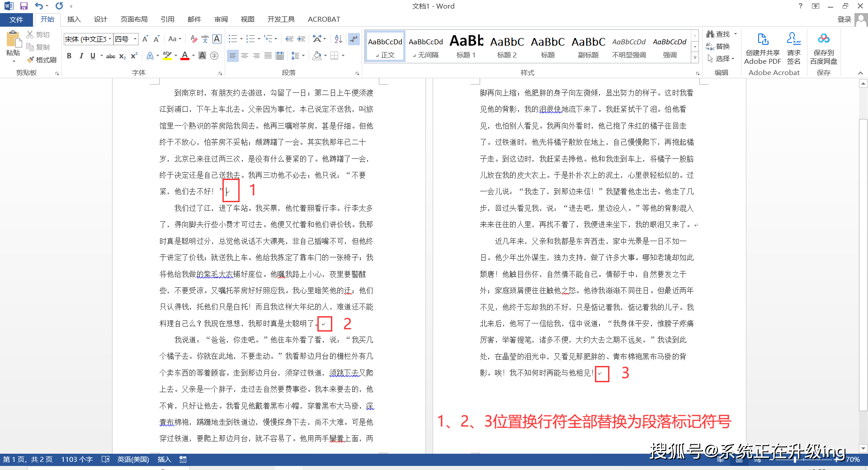Apply strikethrough formatting
The width and height of the screenshot is (868, 470).
click(110, 56)
